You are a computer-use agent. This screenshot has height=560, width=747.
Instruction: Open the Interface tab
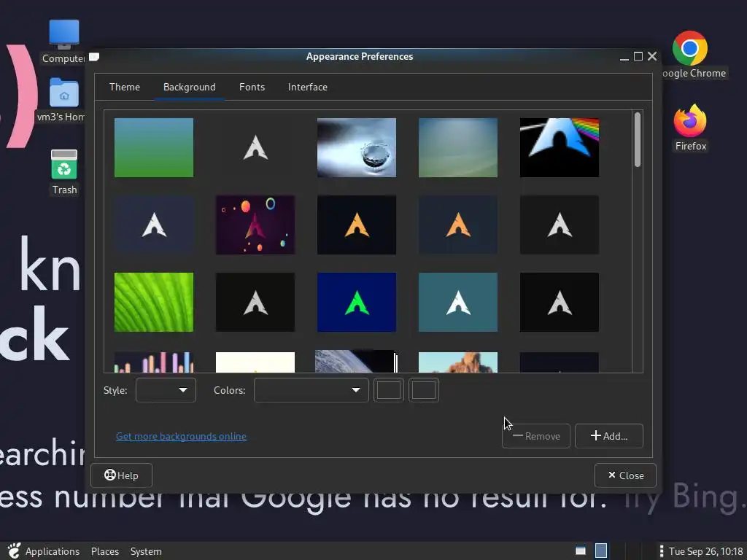pos(307,87)
